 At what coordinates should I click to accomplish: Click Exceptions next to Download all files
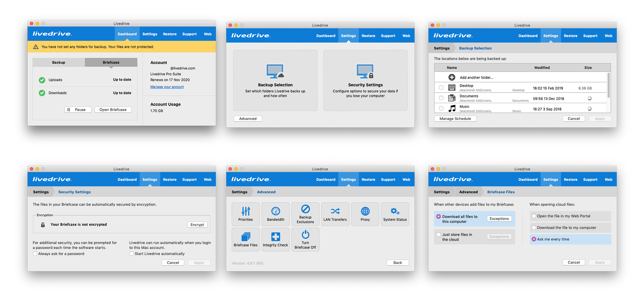pos(499,219)
